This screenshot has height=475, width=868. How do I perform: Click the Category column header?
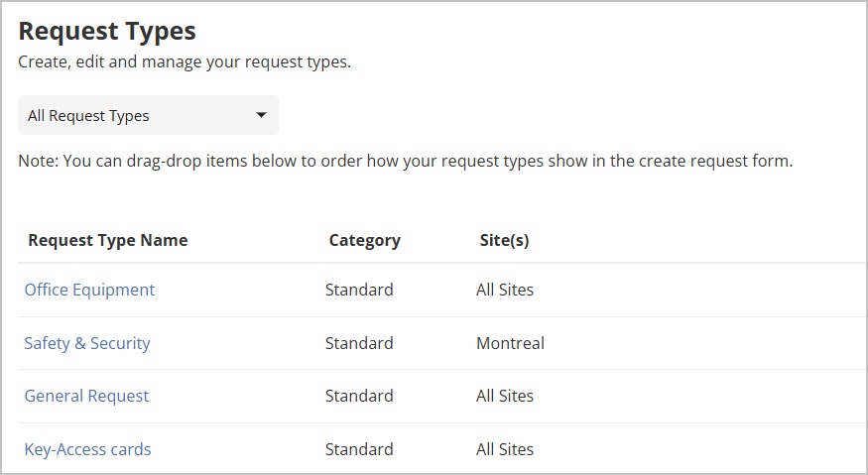click(x=364, y=240)
